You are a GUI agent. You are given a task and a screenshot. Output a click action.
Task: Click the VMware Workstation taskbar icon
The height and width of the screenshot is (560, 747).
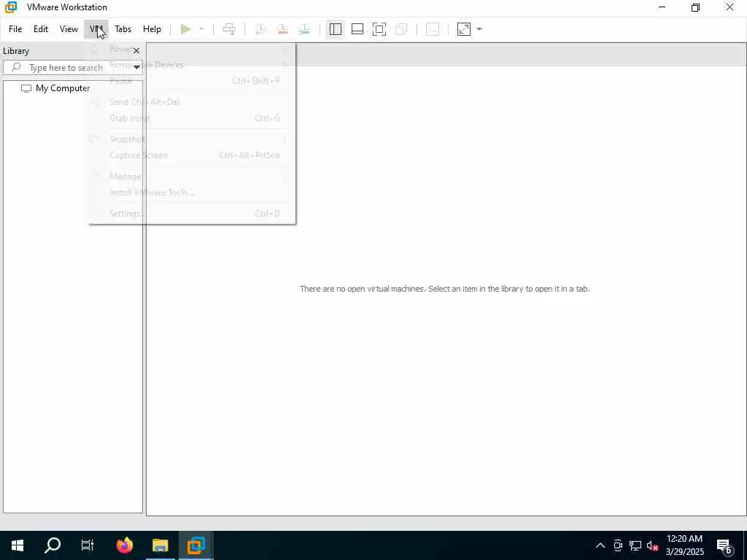pos(196,545)
